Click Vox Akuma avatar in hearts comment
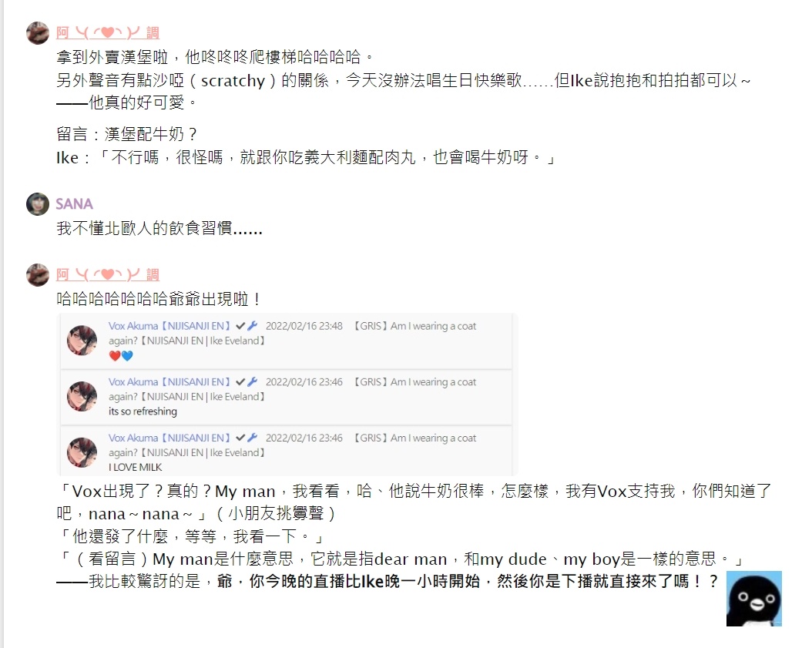 click(82, 341)
